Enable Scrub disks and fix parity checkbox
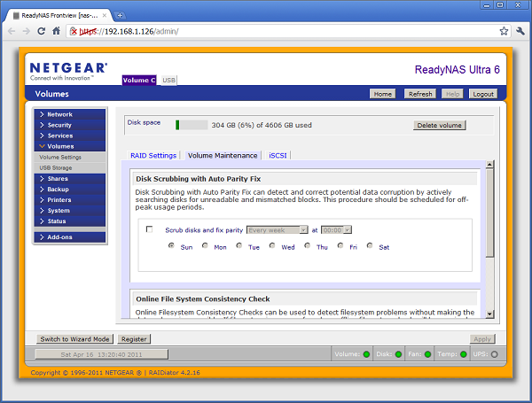Screen dimensions: 532x403 149,229
